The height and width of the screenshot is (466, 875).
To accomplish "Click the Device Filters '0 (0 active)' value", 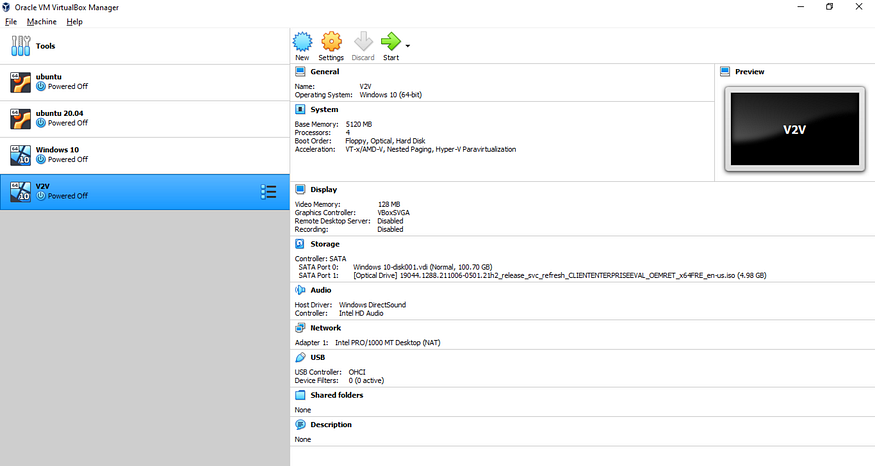I will [366, 381].
